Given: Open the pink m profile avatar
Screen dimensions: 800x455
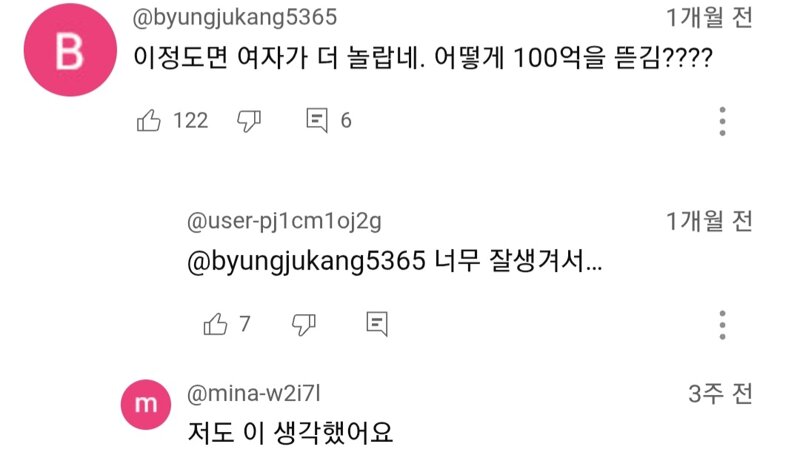Looking at the screenshot, I should point(146,405).
